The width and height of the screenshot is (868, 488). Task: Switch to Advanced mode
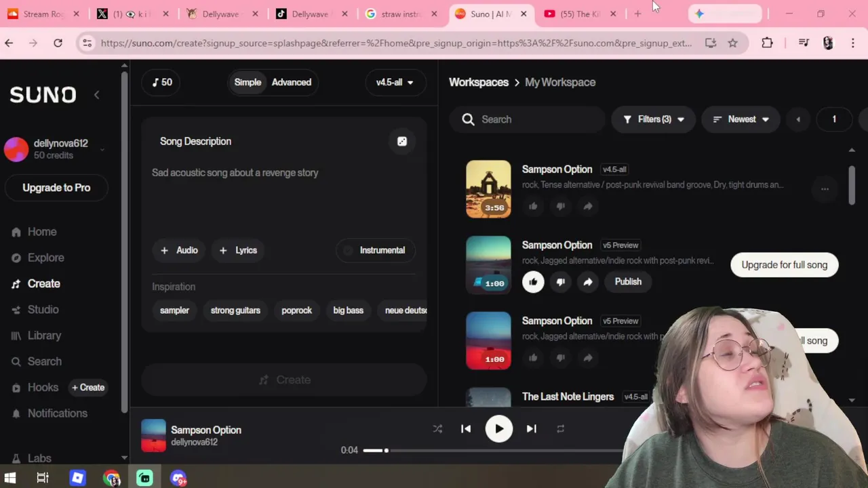[x=292, y=82]
